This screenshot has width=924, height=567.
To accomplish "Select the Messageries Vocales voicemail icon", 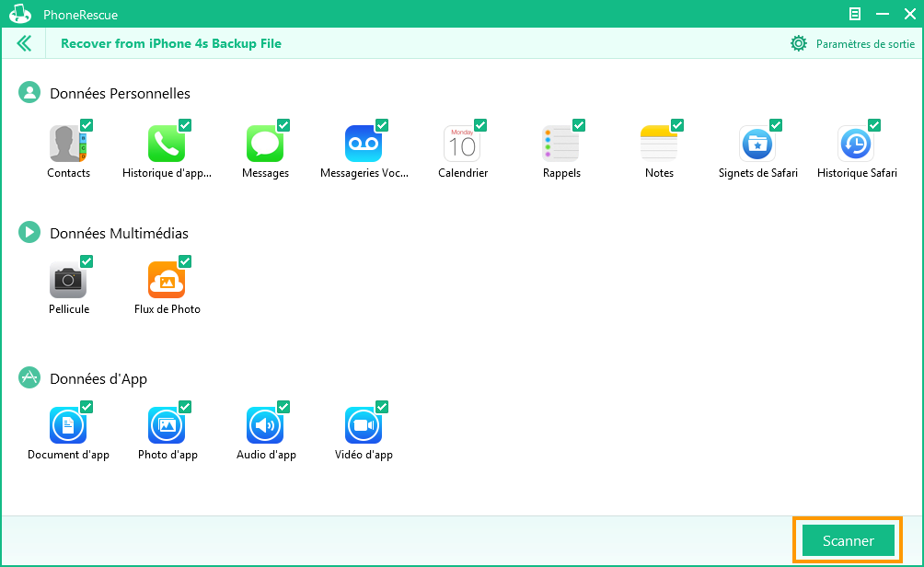I will pos(363,144).
